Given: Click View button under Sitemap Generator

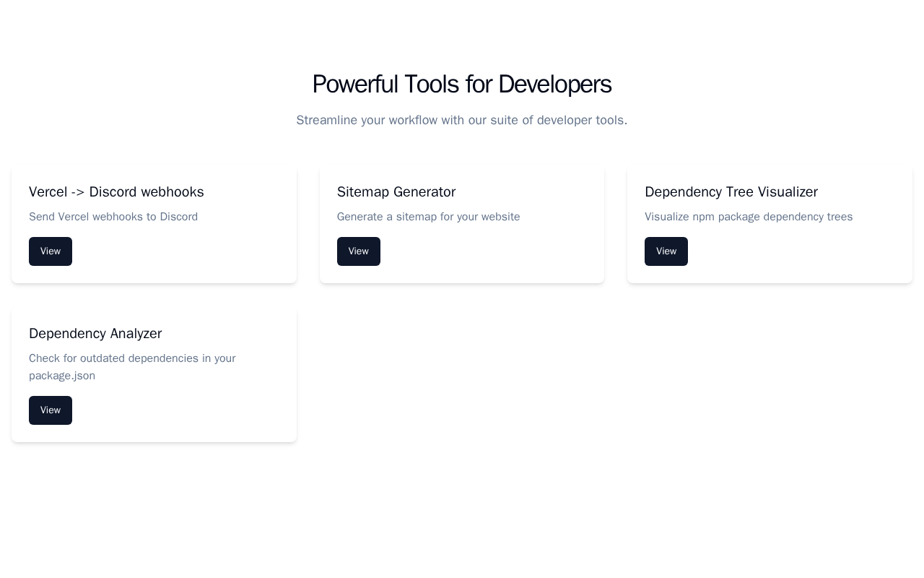Looking at the screenshot, I should click(x=359, y=251).
